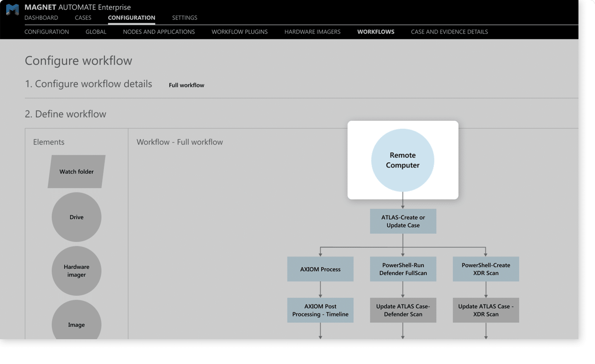Open the CASES tab
The height and width of the screenshot is (364, 595).
coord(83,18)
